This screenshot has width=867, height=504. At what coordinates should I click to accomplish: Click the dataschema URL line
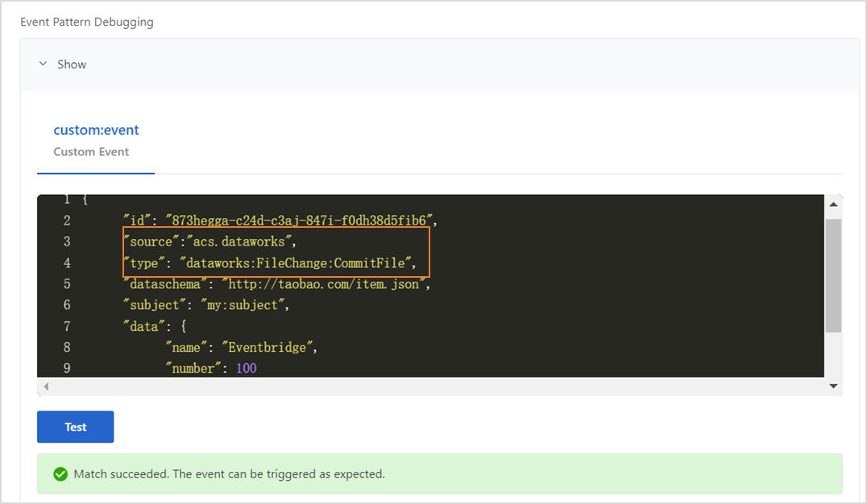(x=276, y=284)
